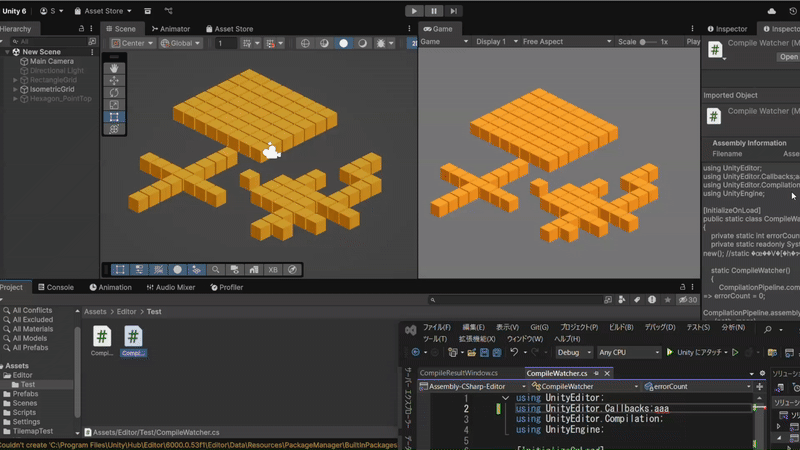Select the Prefabs folder in Project tree
800x450 pixels.
click(x=25, y=394)
